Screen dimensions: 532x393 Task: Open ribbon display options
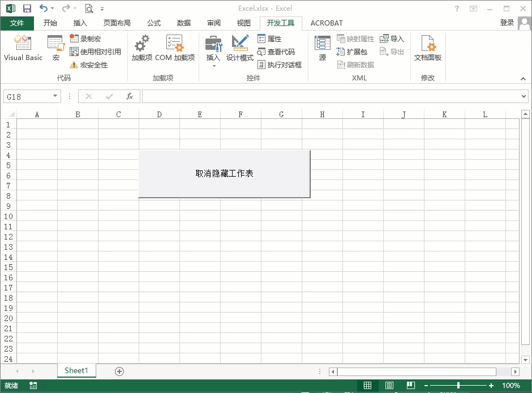[473, 8]
